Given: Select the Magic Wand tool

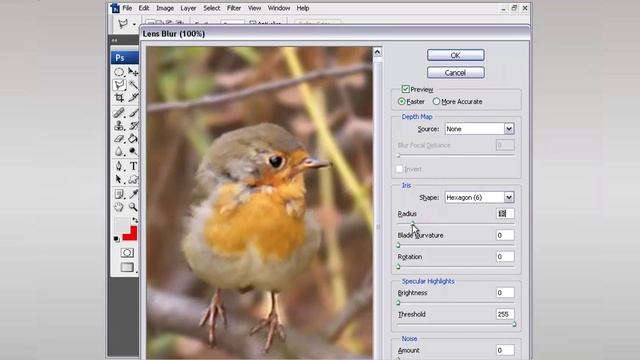Looking at the screenshot, I should (133, 84).
